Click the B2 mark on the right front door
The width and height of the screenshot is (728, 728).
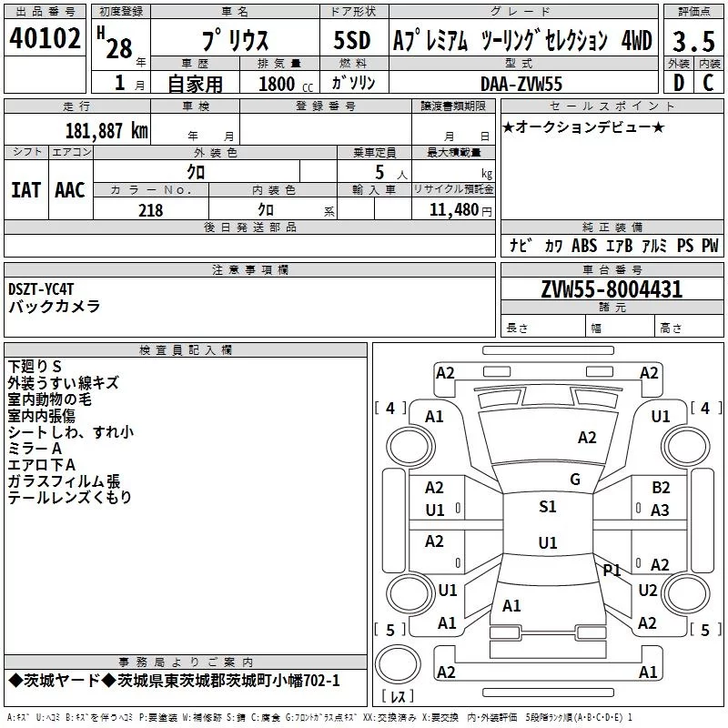tap(661, 488)
